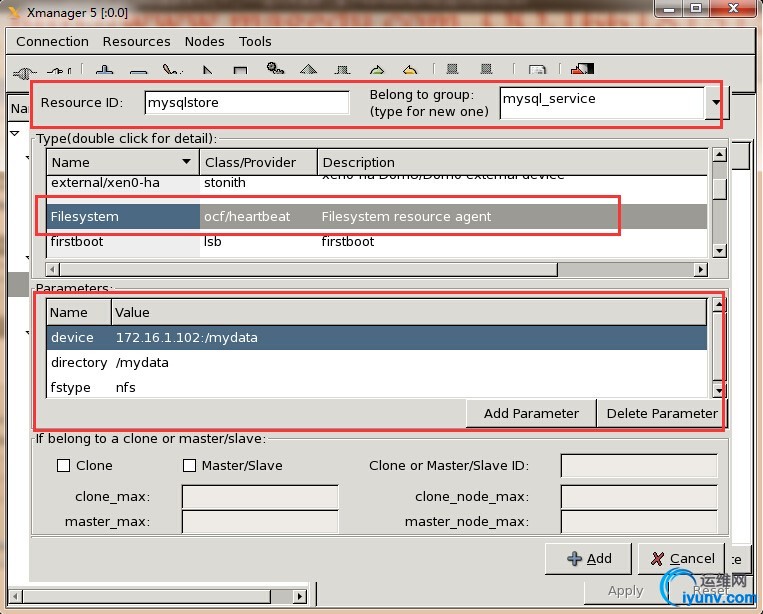Viewport: 763px width, 614px height.
Task: Click the gears default-action toolbar icon
Action: point(275,69)
